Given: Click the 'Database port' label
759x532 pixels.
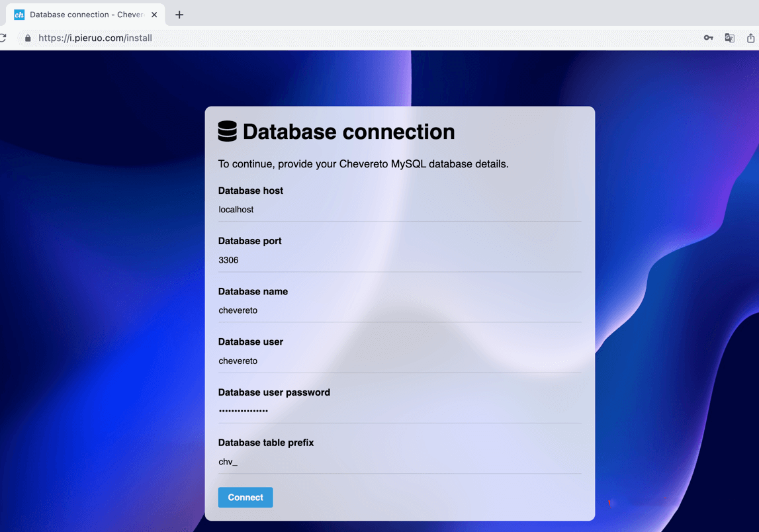Looking at the screenshot, I should pos(249,241).
